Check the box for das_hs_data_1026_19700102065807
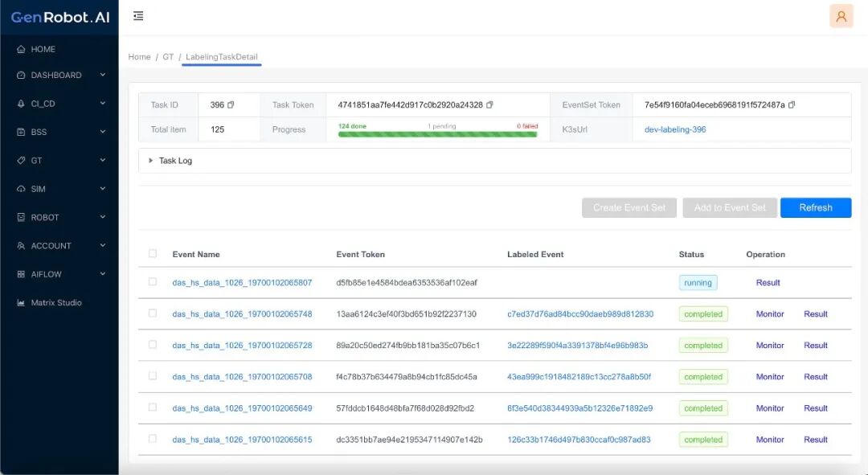 [x=153, y=282]
